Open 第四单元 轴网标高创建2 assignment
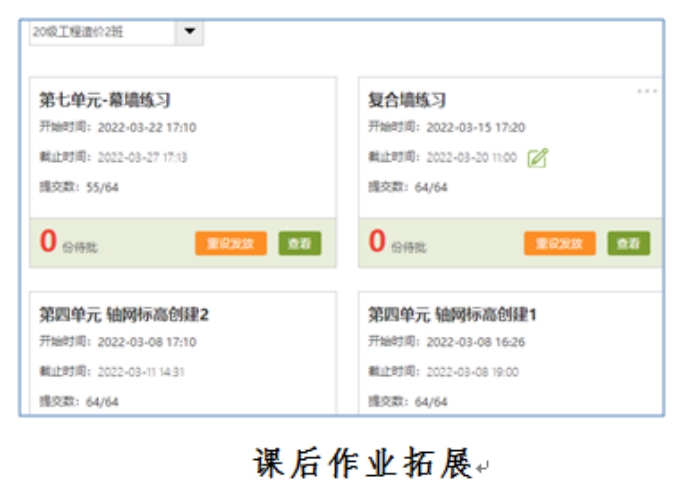687x490 pixels. [124, 315]
